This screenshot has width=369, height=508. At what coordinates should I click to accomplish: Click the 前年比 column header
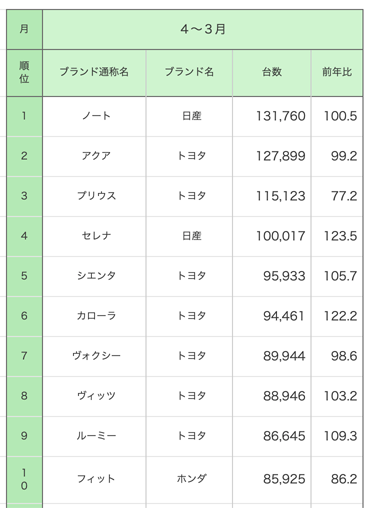tap(337, 73)
